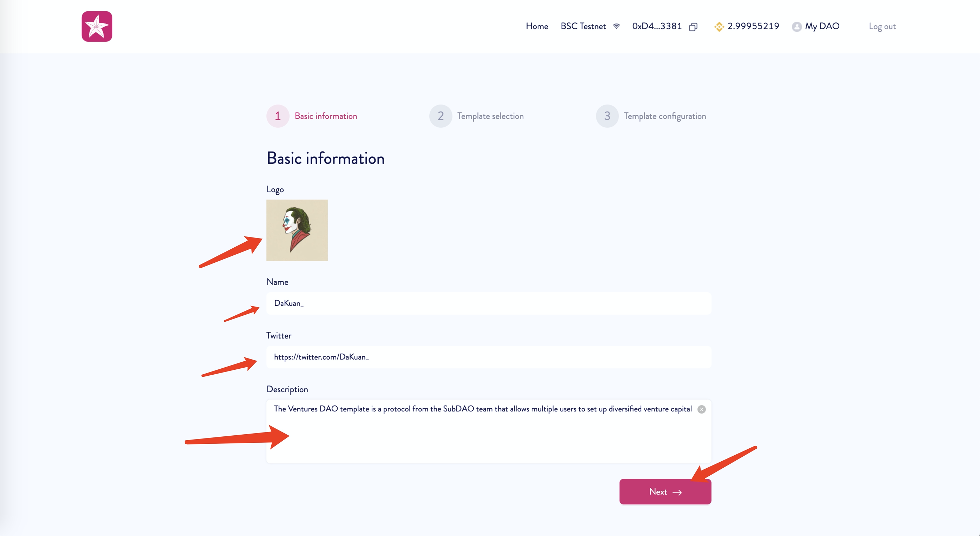Click the 0xD4...3381 wallet address

click(x=657, y=26)
